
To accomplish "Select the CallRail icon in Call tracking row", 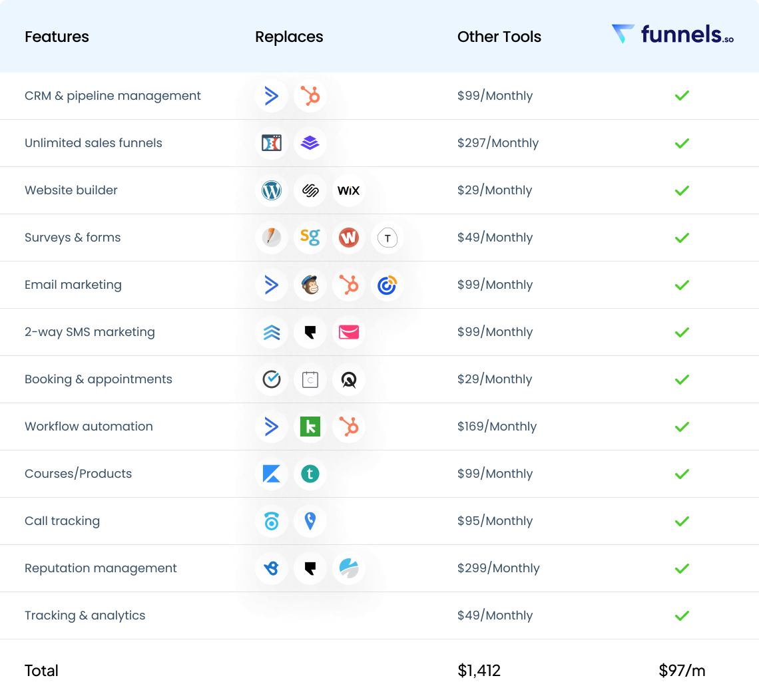I will (271, 521).
